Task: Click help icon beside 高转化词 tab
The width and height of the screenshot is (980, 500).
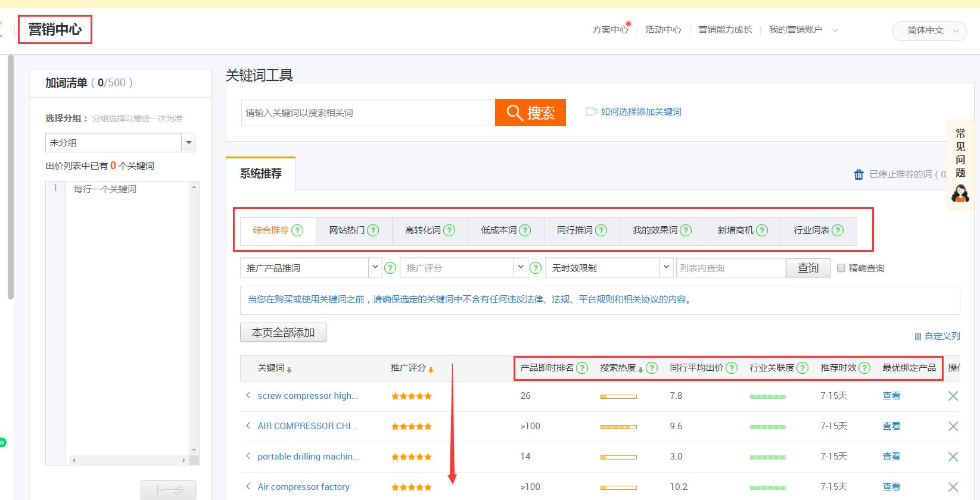Action: 449,230
